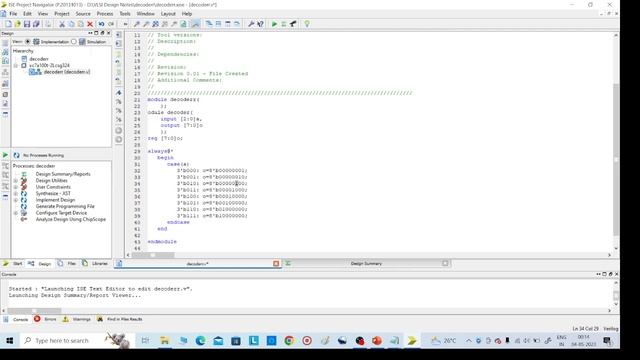Viewport: 640px width, 360px height.
Task: Click the What's This help cursor icon
Action: [260, 24]
